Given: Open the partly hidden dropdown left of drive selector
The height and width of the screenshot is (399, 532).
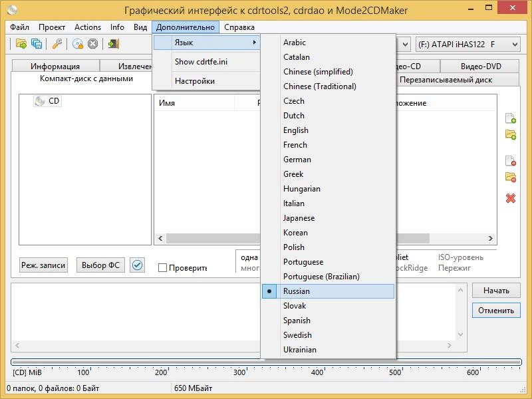Looking at the screenshot, I should click(404, 44).
